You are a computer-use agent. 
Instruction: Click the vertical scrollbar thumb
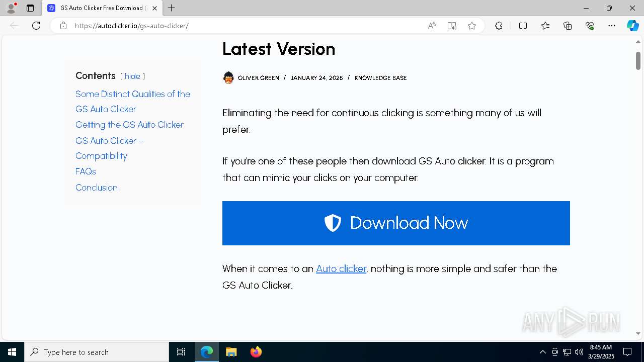[638, 60]
